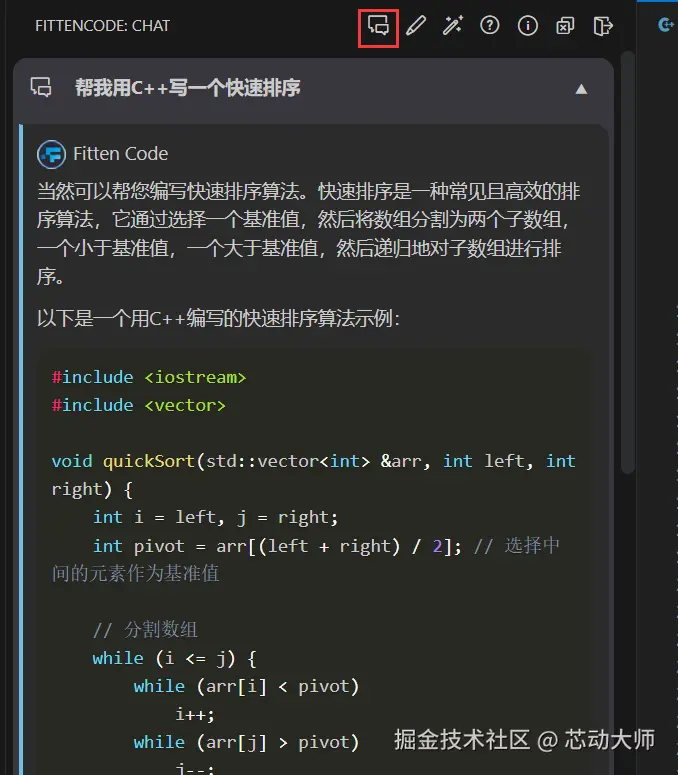
Task: Click the line while (i <= j) {
Action: [x=174, y=658]
